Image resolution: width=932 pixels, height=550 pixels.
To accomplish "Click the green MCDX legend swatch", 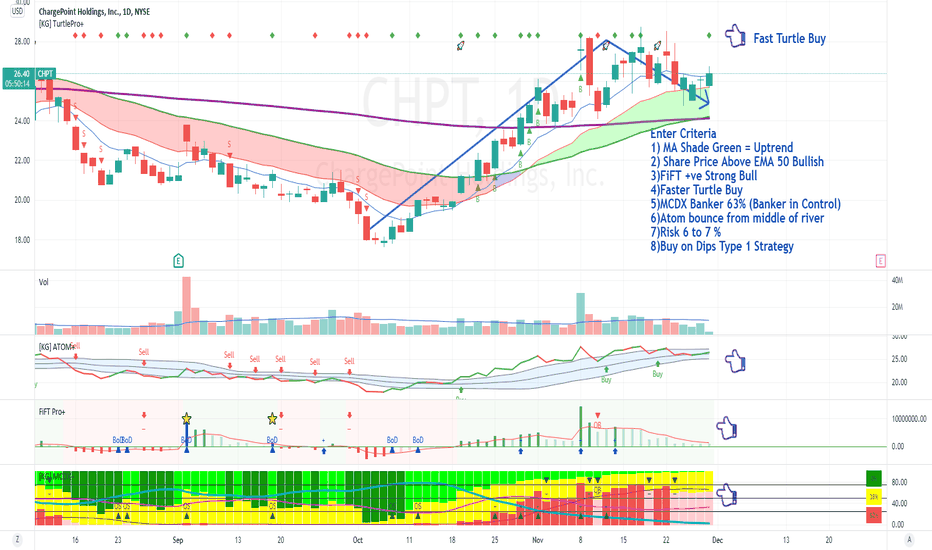I will (x=874, y=478).
